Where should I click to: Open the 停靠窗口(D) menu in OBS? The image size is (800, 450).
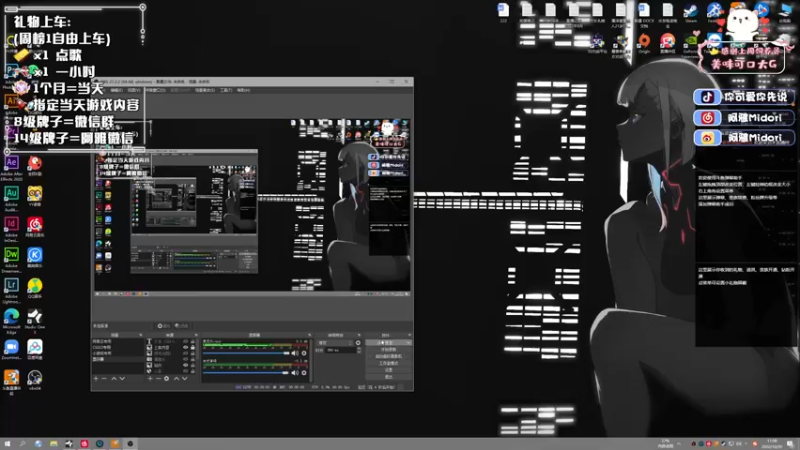pos(156,90)
